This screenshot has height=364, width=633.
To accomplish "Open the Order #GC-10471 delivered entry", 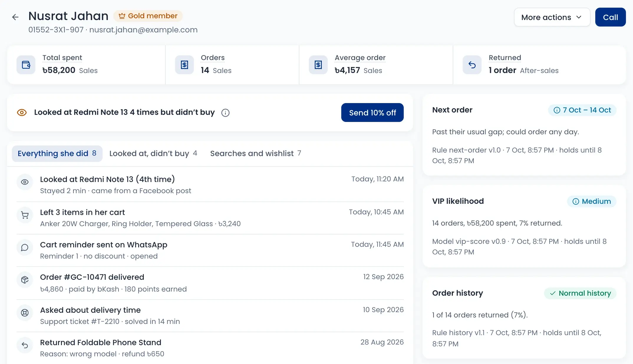I will coord(210,283).
